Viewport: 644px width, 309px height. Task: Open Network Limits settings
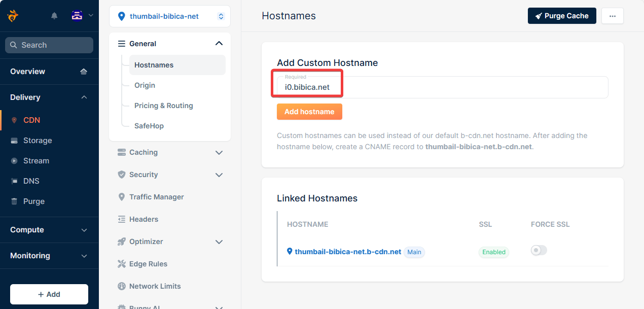pyautogui.click(x=155, y=286)
